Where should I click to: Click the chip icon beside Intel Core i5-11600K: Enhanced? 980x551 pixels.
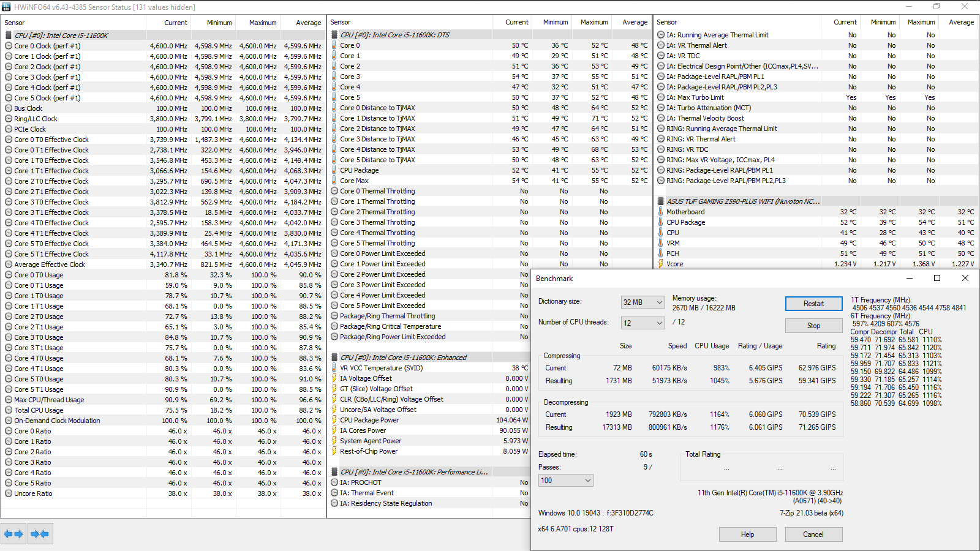(x=334, y=358)
